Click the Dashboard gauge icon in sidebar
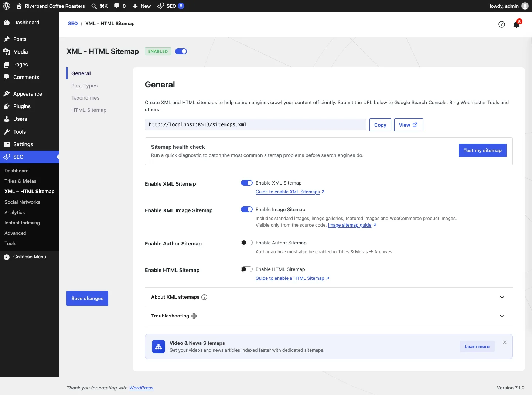The width and height of the screenshot is (532, 395). coord(7,23)
